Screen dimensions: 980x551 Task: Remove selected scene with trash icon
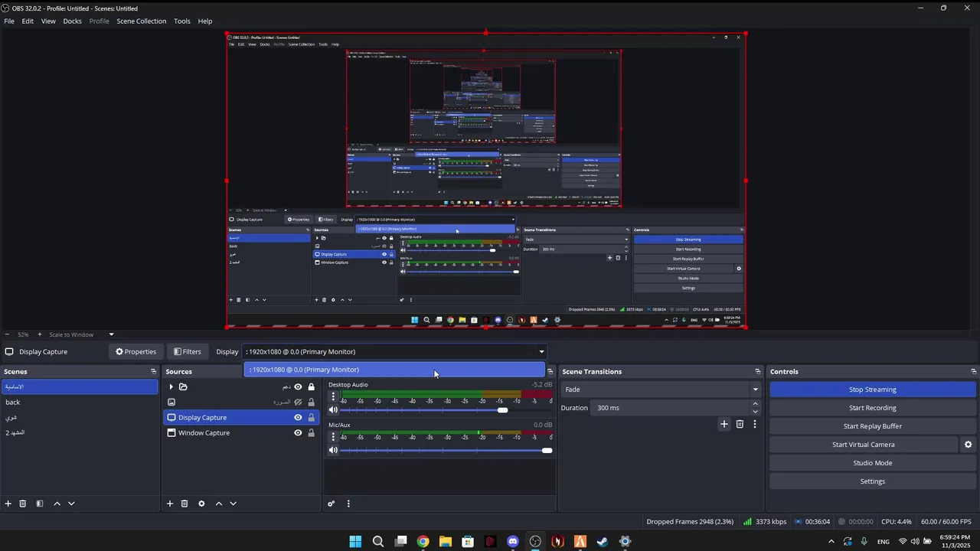tap(23, 504)
